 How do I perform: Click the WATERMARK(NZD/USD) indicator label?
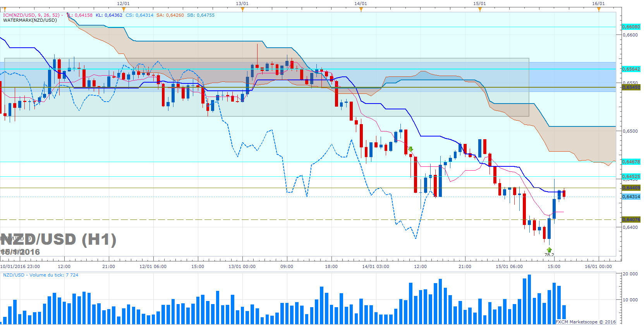[30, 20]
